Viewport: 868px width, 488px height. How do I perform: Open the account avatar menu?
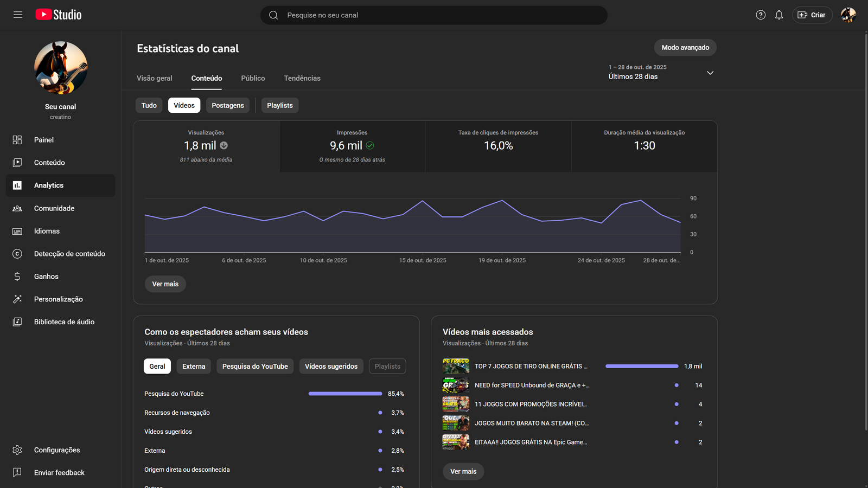click(x=848, y=15)
